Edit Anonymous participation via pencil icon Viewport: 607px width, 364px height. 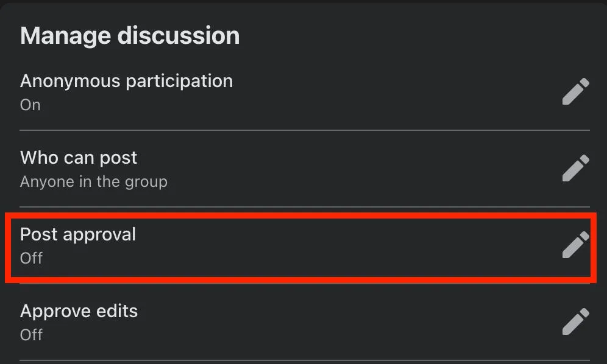576,91
